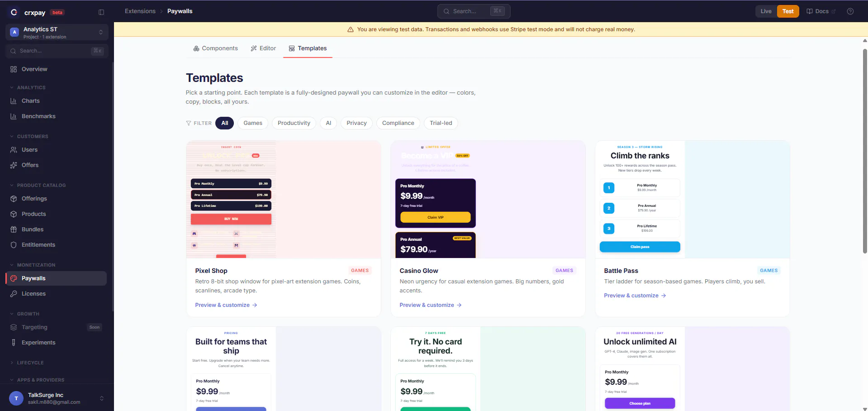The width and height of the screenshot is (868, 411).
Task: Preview & customize the Battle Pass template
Action: pyautogui.click(x=635, y=296)
